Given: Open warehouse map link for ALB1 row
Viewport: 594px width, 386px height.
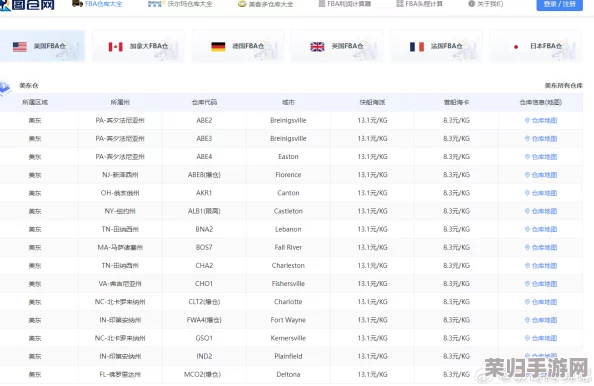Looking at the screenshot, I should coord(541,211).
